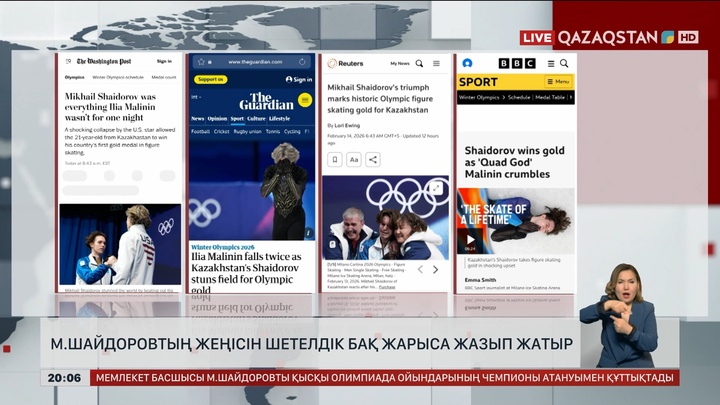Click BBC Medal Table nav link
Image resolution: width=720 pixels, height=405 pixels.
[550, 97]
